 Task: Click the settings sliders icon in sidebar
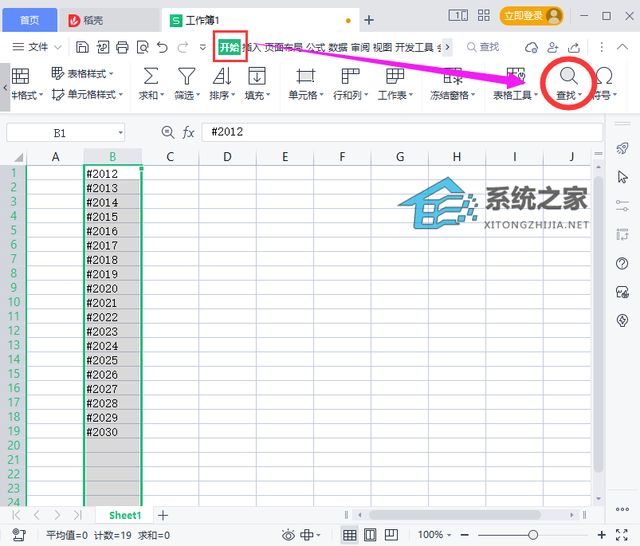point(622,206)
